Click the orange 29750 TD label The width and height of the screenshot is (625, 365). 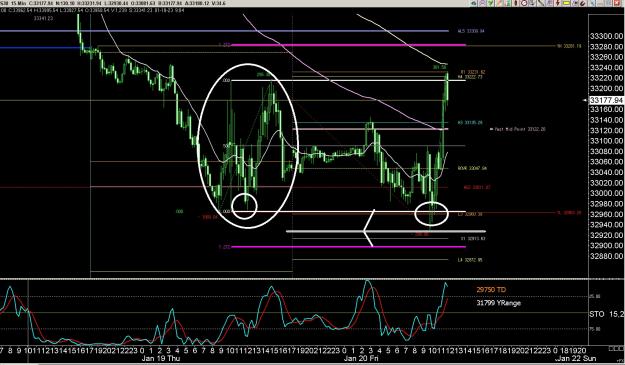pos(491,290)
